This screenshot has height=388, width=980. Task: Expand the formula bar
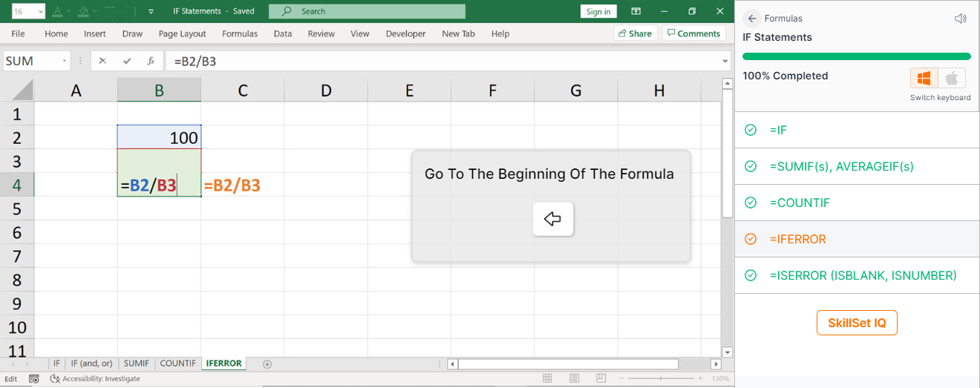pos(725,61)
